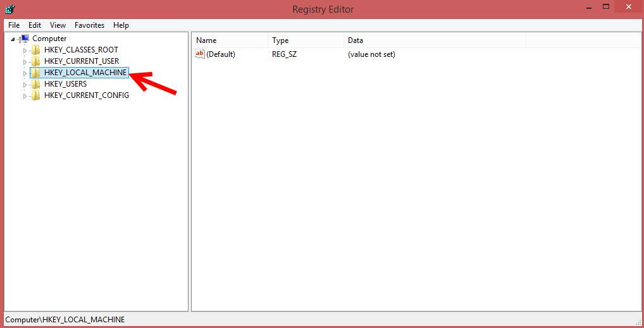The image size is (644, 328).
Task: Open the Edit menu
Action: coord(35,25)
